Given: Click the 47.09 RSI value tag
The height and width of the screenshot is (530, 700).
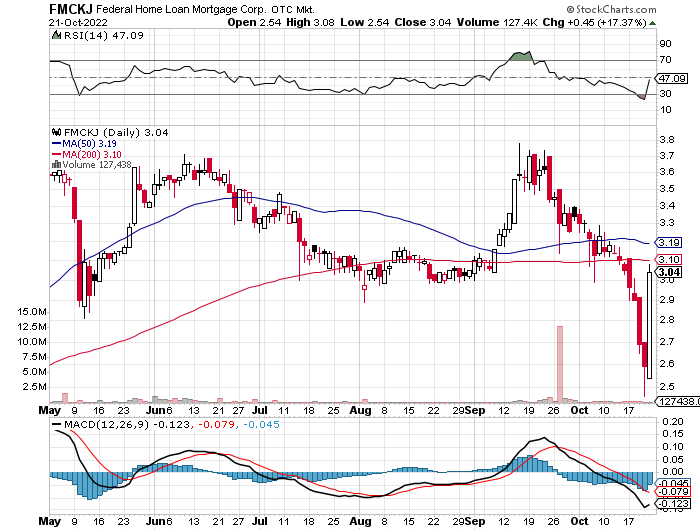Looking at the screenshot, I should [670, 78].
